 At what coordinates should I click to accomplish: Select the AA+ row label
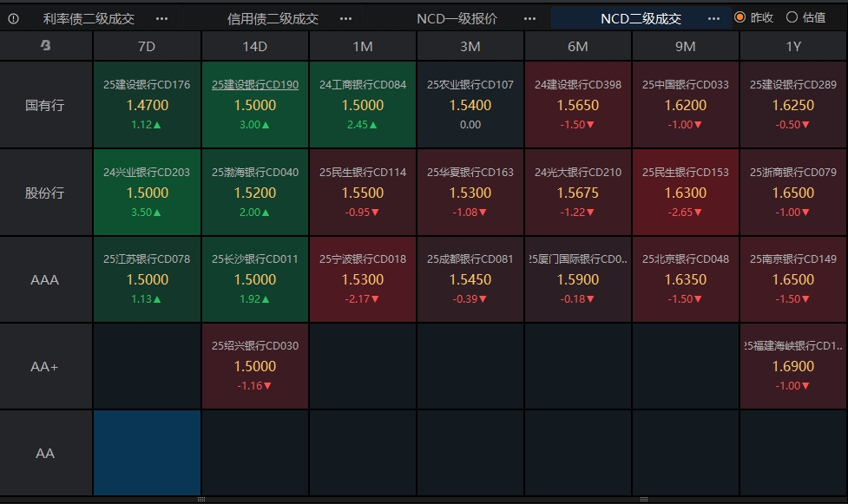coord(45,367)
